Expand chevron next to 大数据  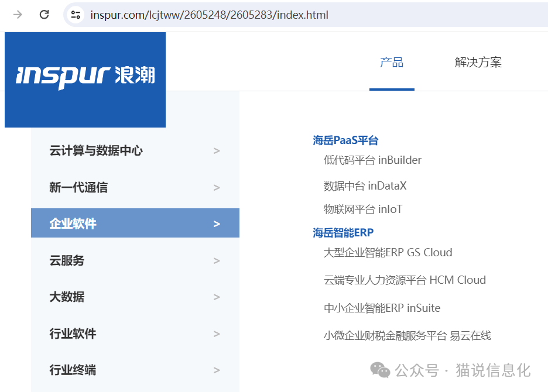pyautogui.click(x=217, y=297)
